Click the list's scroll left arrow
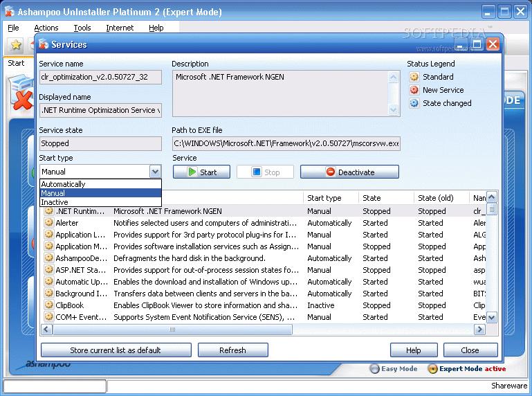 pos(46,329)
